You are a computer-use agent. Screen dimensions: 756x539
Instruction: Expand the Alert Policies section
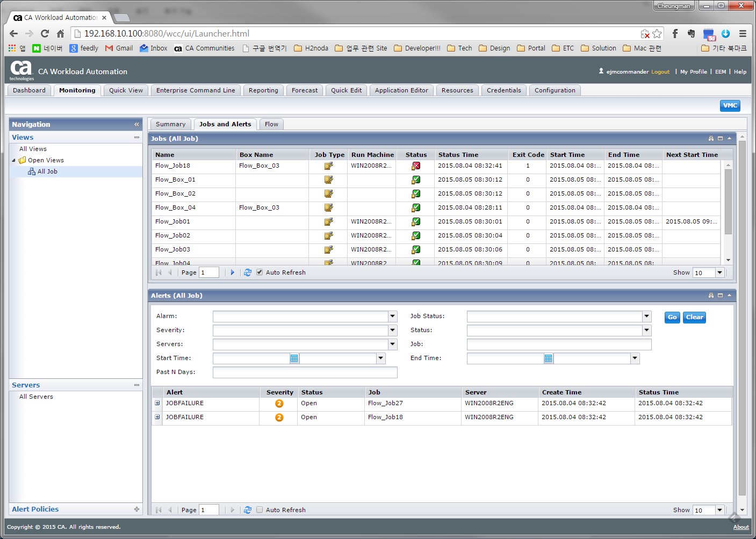[x=136, y=509]
